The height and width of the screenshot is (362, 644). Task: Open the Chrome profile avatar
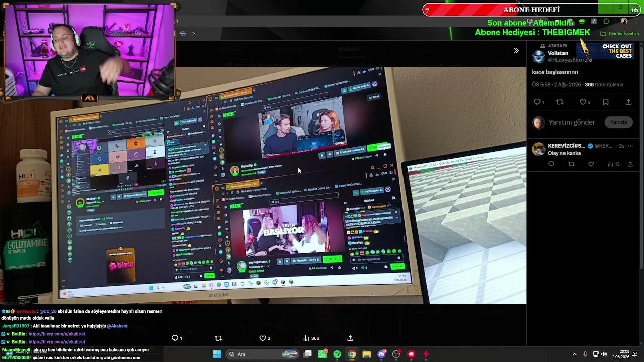pyautogui.click(x=624, y=22)
